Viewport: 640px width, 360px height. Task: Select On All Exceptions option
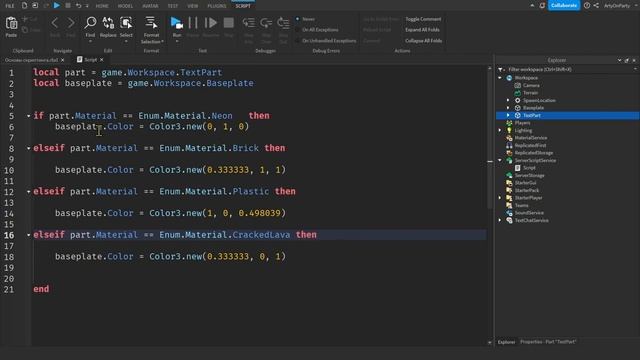click(x=317, y=30)
